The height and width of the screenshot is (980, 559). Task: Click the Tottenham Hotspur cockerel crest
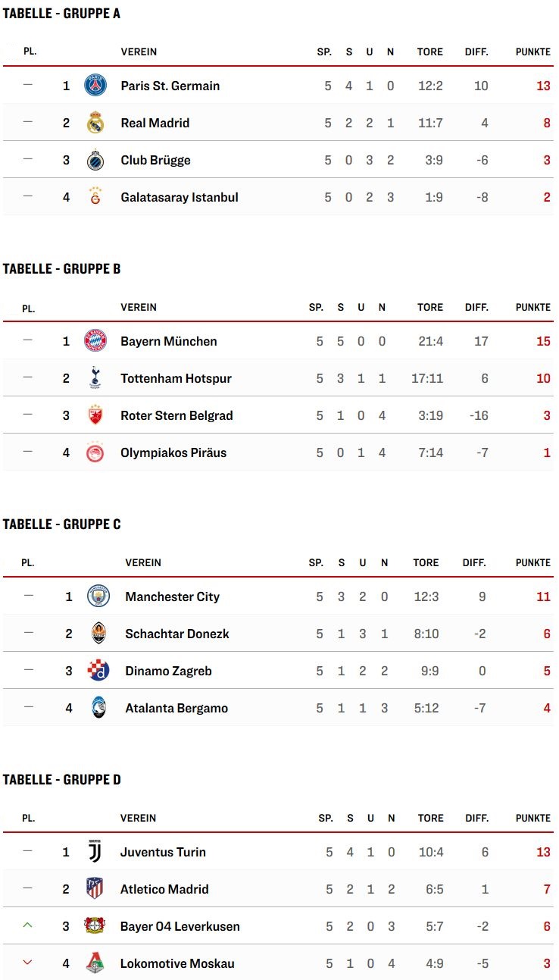click(x=95, y=377)
